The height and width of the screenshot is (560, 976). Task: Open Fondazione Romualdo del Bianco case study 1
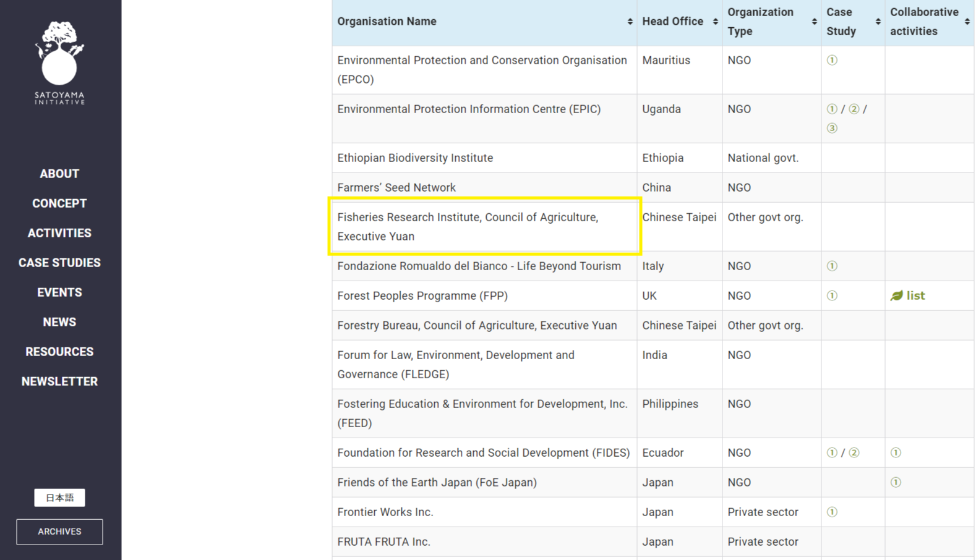[x=832, y=266]
